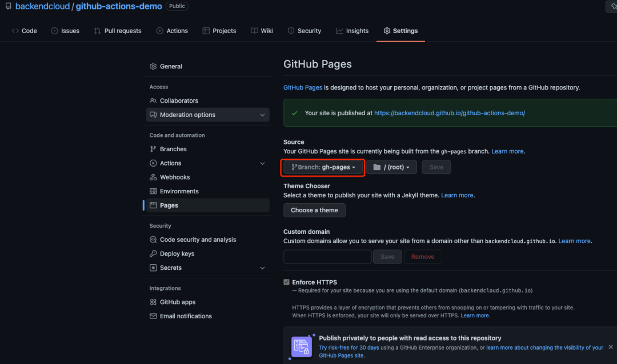
Task: Click the Branches icon in the sidebar
Action: tap(153, 149)
